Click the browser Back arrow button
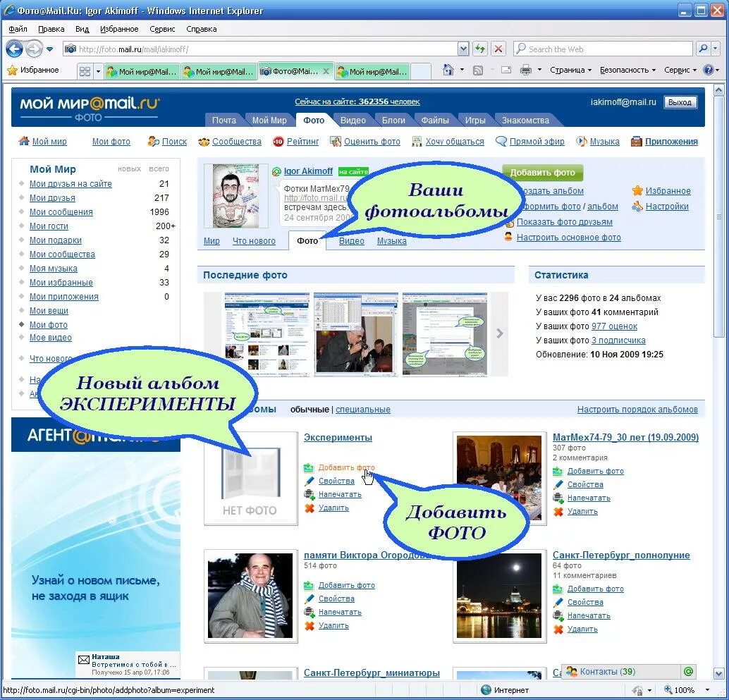 coord(14,49)
